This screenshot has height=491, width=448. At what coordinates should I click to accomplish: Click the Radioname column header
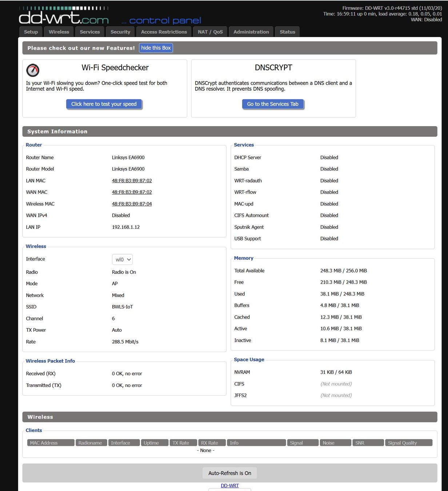click(x=91, y=443)
